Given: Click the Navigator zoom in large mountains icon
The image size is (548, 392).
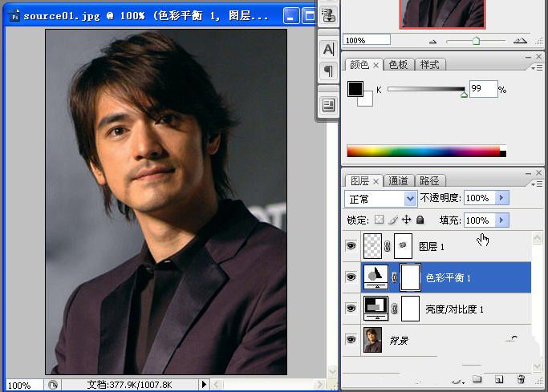Looking at the screenshot, I should (520, 41).
